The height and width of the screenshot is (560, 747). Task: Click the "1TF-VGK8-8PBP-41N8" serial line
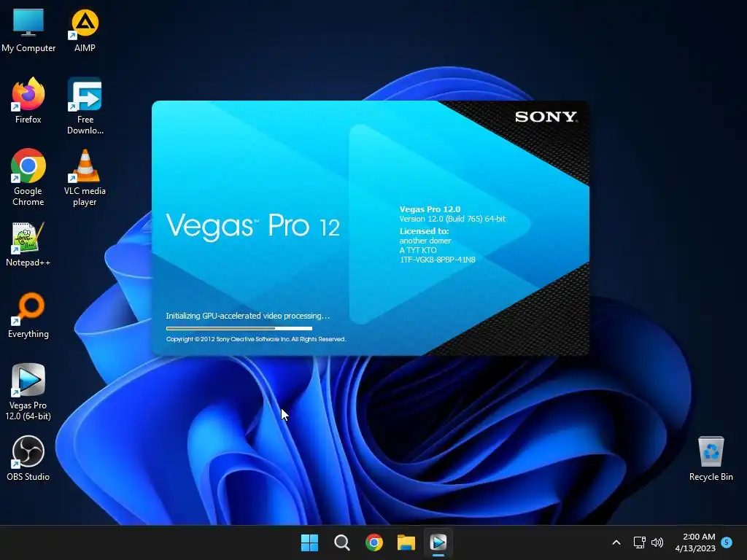pyautogui.click(x=438, y=260)
